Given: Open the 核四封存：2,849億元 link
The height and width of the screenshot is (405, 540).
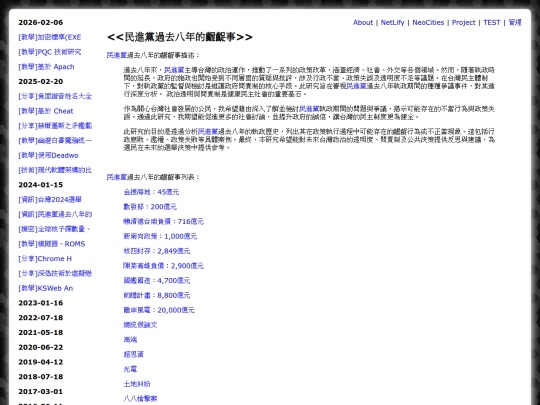Looking at the screenshot, I should (x=157, y=251).
